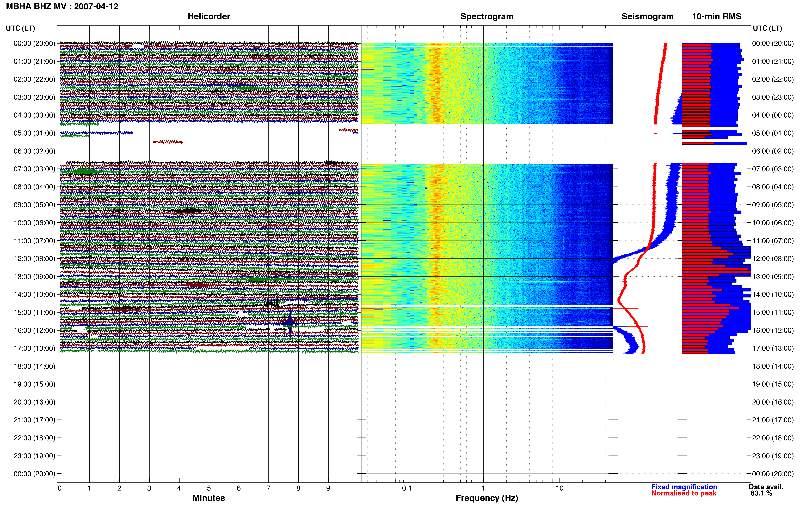
Task: Click minute tick label '5' on Helicorder
Action: [x=209, y=488]
